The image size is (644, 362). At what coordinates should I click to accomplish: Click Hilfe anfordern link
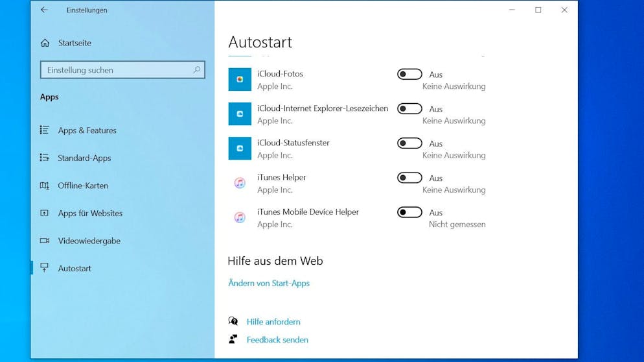pos(273,322)
